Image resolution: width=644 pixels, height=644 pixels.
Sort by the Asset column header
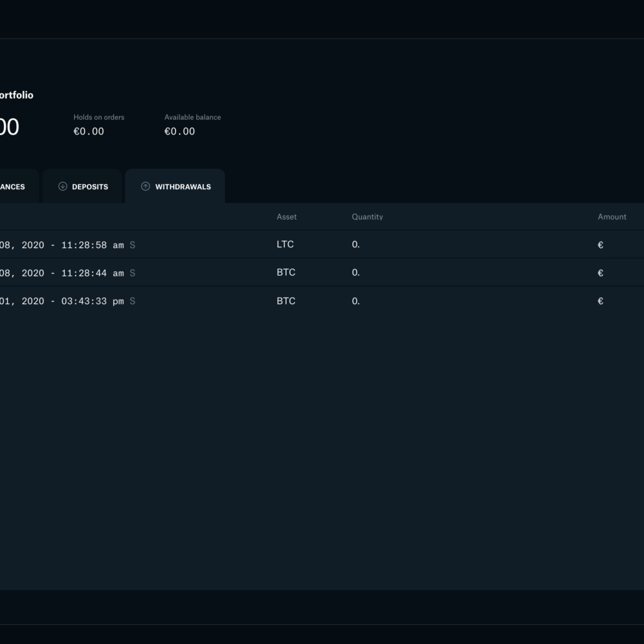[x=287, y=217]
